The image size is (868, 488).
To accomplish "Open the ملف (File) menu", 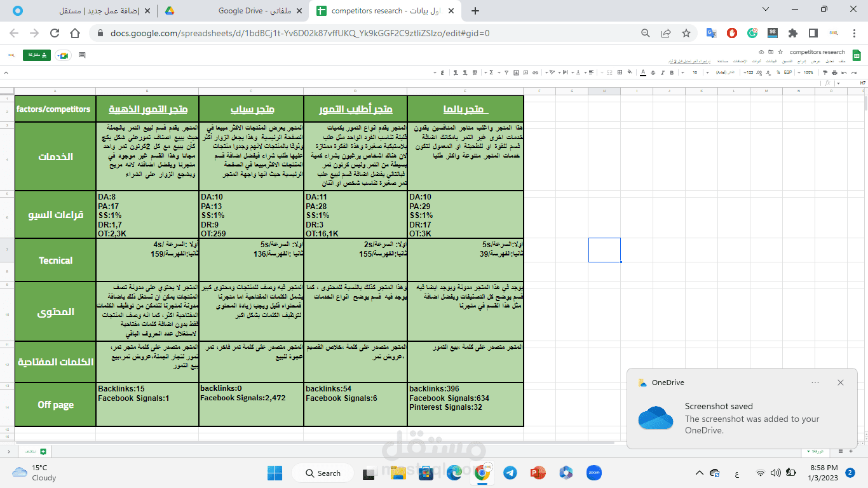I will 843,61.
